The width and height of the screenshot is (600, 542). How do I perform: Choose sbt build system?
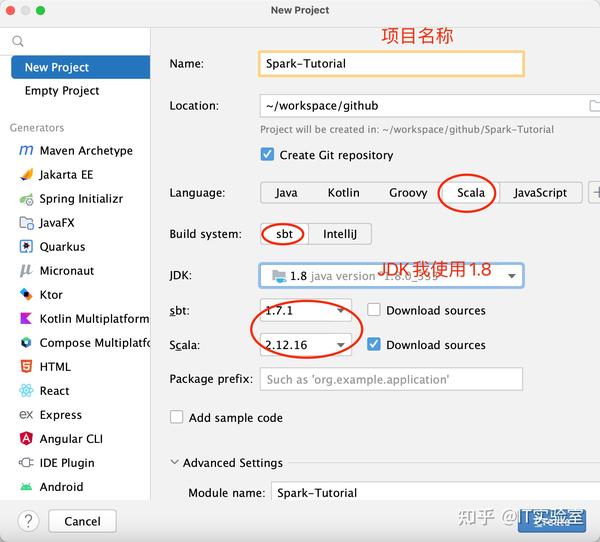[284, 234]
